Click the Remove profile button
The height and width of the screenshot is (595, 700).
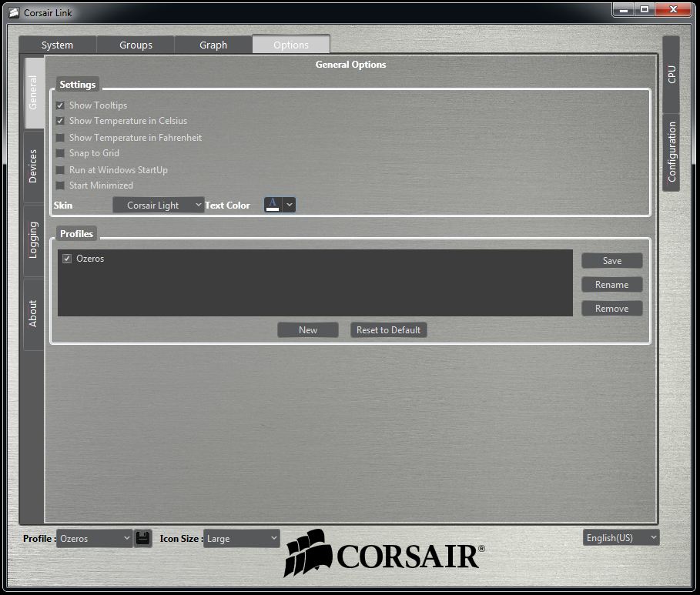612,309
